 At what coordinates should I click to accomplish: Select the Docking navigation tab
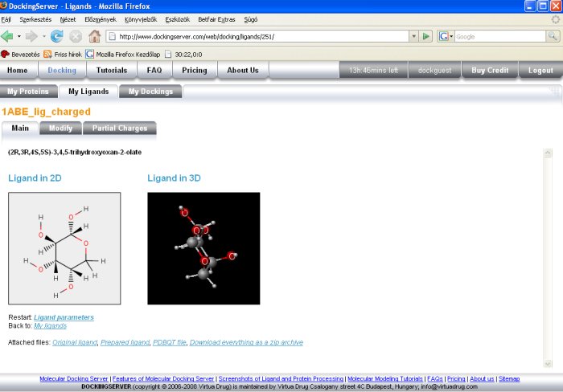click(x=62, y=71)
